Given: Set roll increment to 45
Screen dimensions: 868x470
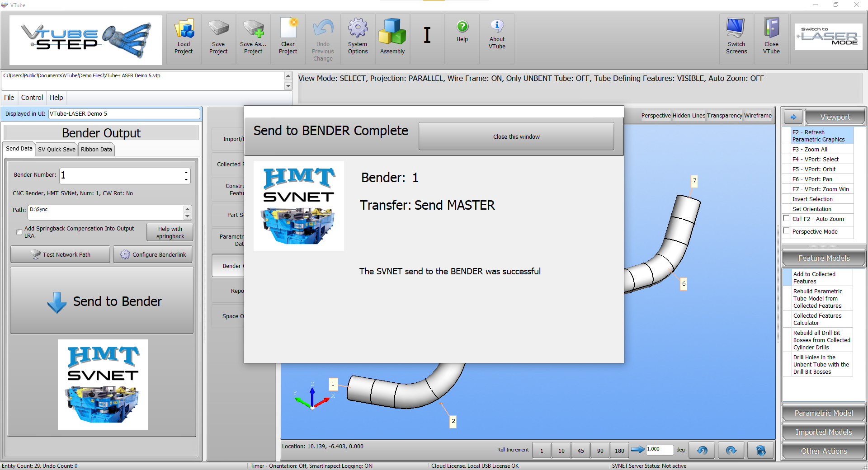Looking at the screenshot, I should point(580,450).
